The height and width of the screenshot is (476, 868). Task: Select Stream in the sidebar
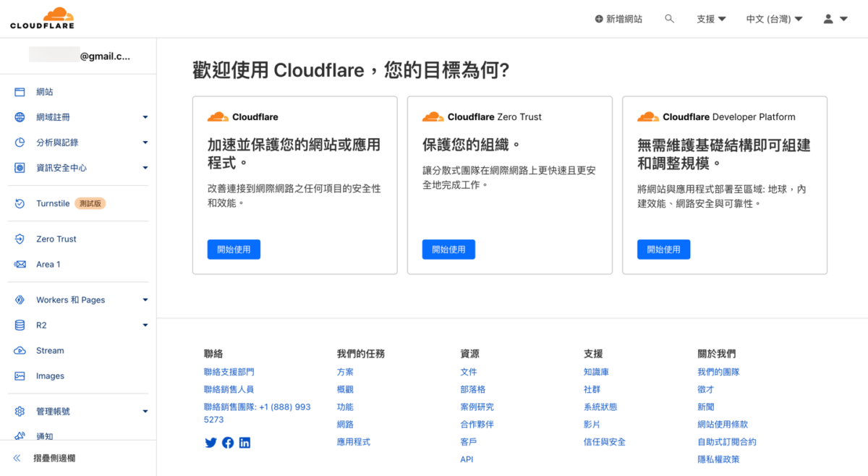pos(50,351)
